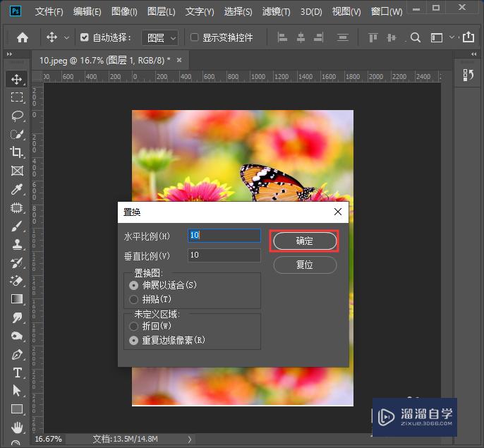Click align left edges icon
Screen dimensions: 484x448
282,37
